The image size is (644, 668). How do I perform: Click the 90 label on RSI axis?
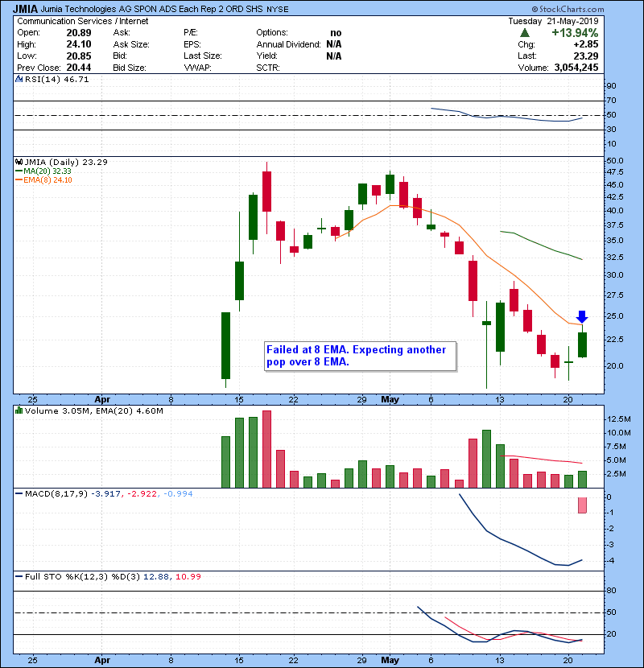pyautogui.click(x=611, y=86)
